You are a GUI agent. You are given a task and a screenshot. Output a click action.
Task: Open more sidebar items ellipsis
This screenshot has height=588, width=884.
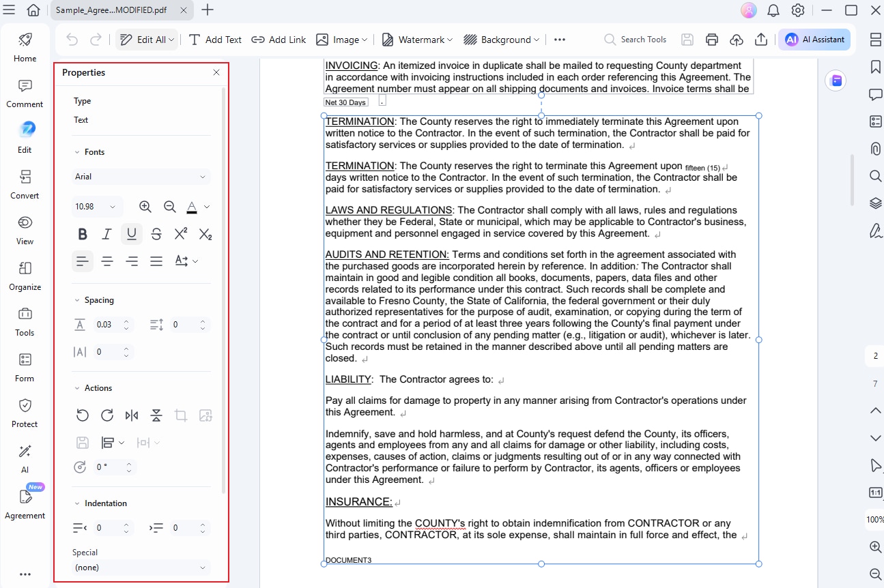click(25, 574)
